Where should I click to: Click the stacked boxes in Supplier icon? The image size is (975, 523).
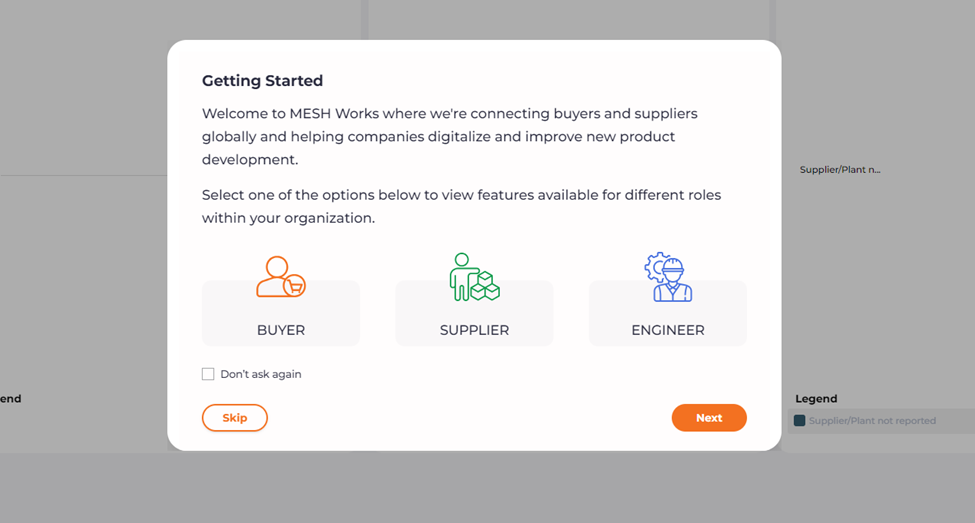(486, 286)
